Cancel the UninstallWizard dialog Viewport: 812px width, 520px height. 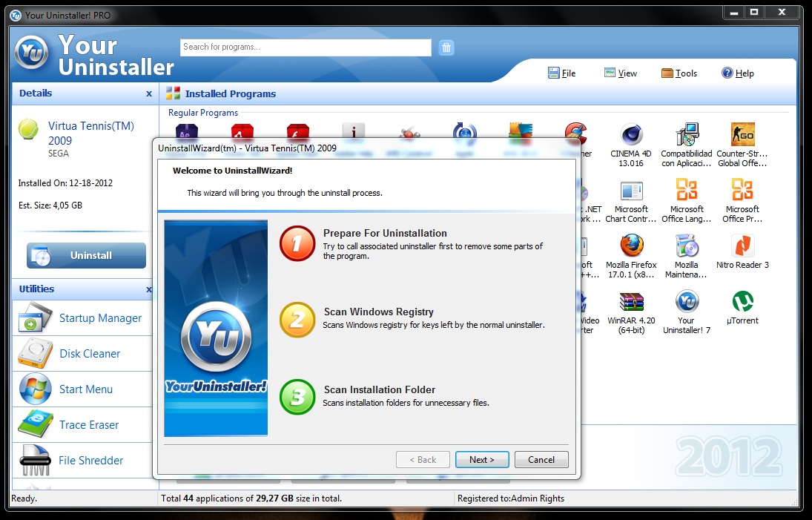pos(541,459)
